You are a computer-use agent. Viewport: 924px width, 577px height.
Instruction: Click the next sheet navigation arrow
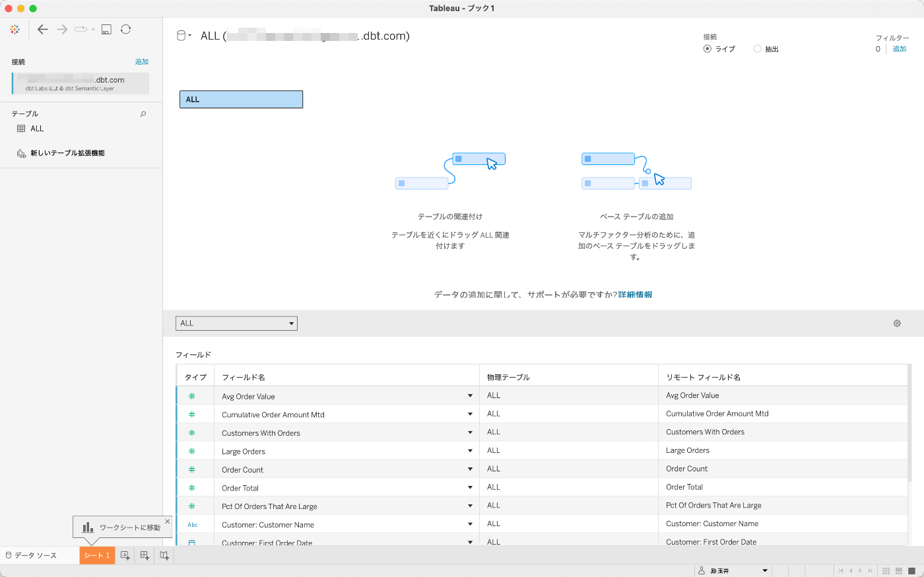pyautogui.click(x=861, y=570)
